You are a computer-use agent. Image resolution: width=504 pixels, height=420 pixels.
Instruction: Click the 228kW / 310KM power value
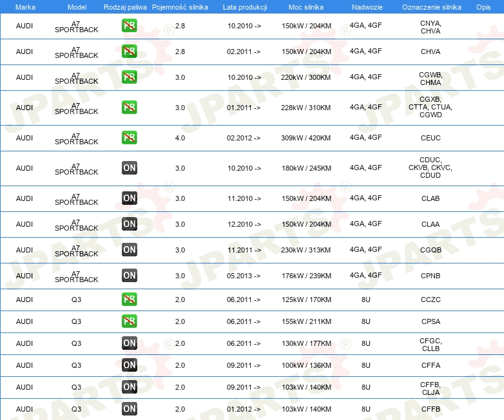pos(306,108)
